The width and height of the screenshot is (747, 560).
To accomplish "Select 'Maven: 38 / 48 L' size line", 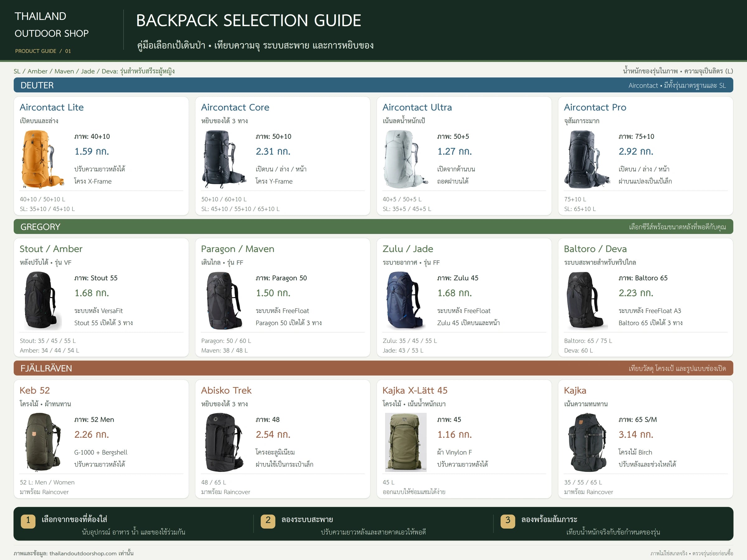I will [225, 350].
